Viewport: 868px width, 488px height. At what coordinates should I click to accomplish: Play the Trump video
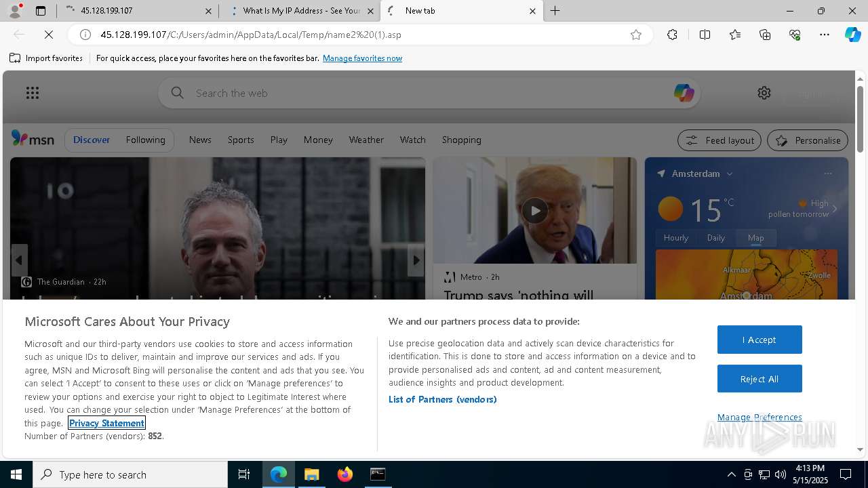click(534, 211)
